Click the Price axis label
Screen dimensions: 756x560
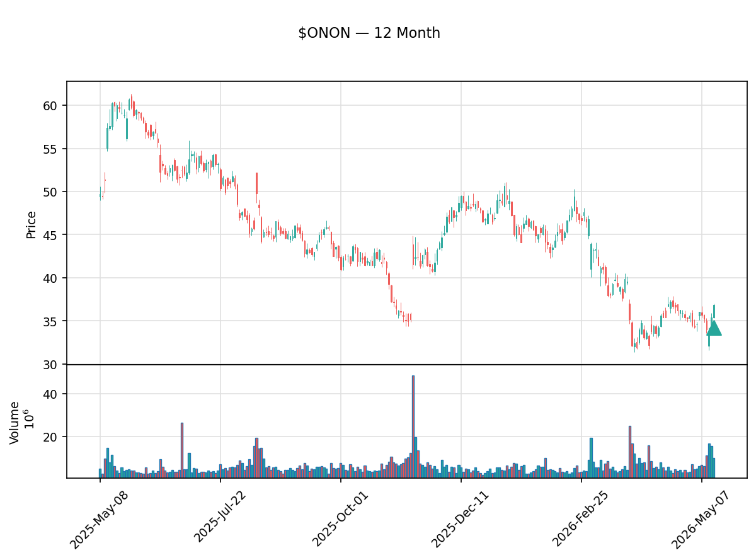click(x=31, y=225)
